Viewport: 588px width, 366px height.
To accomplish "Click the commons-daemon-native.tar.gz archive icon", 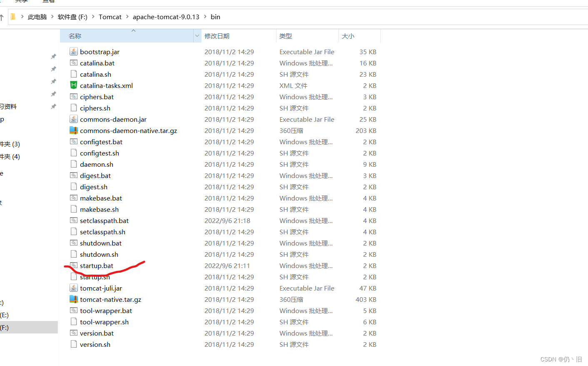I will pos(74,130).
